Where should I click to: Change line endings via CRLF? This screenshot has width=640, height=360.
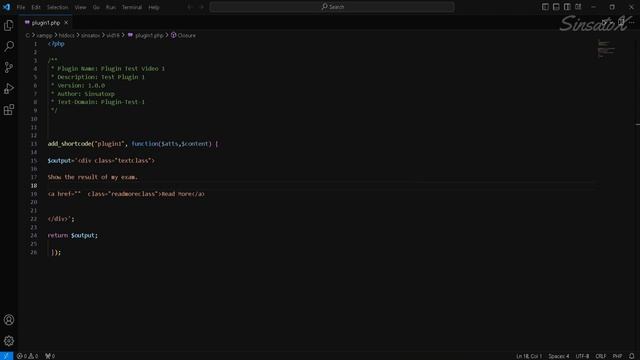point(601,356)
